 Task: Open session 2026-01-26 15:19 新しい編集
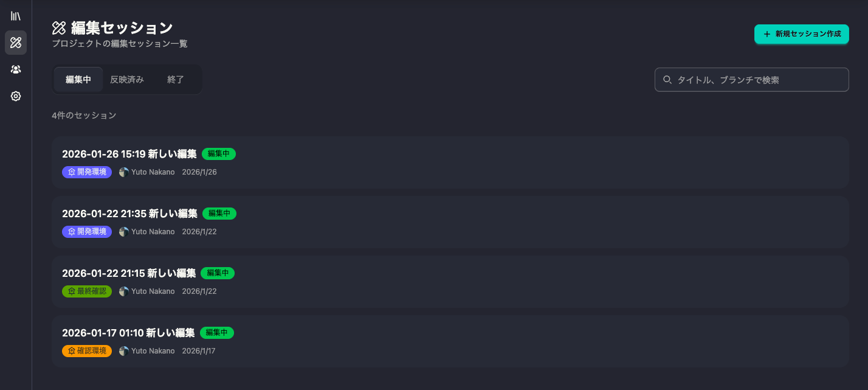450,162
